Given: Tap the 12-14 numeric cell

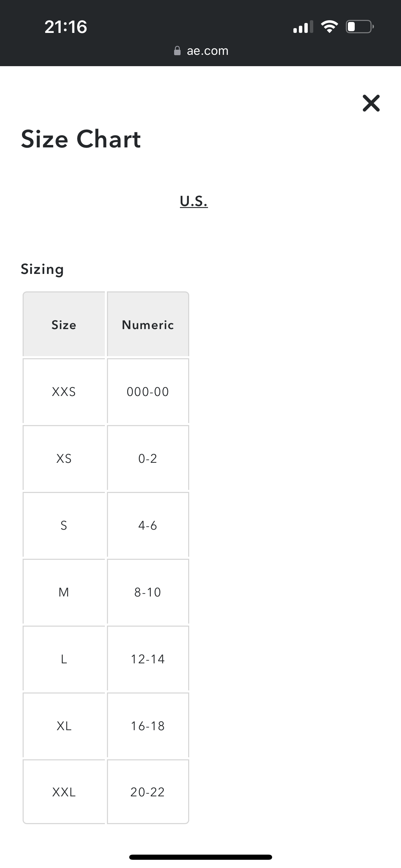Looking at the screenshot, I should [x=148, y=659].
